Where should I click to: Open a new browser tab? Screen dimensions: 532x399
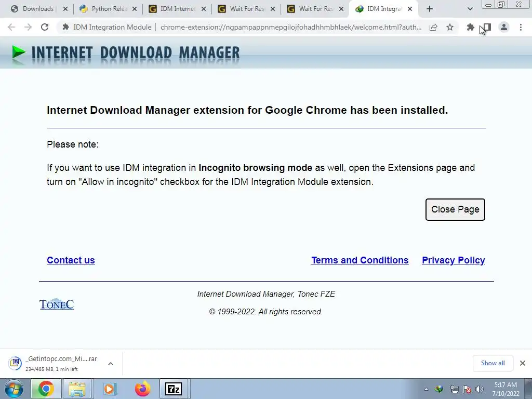click(430, 9)
